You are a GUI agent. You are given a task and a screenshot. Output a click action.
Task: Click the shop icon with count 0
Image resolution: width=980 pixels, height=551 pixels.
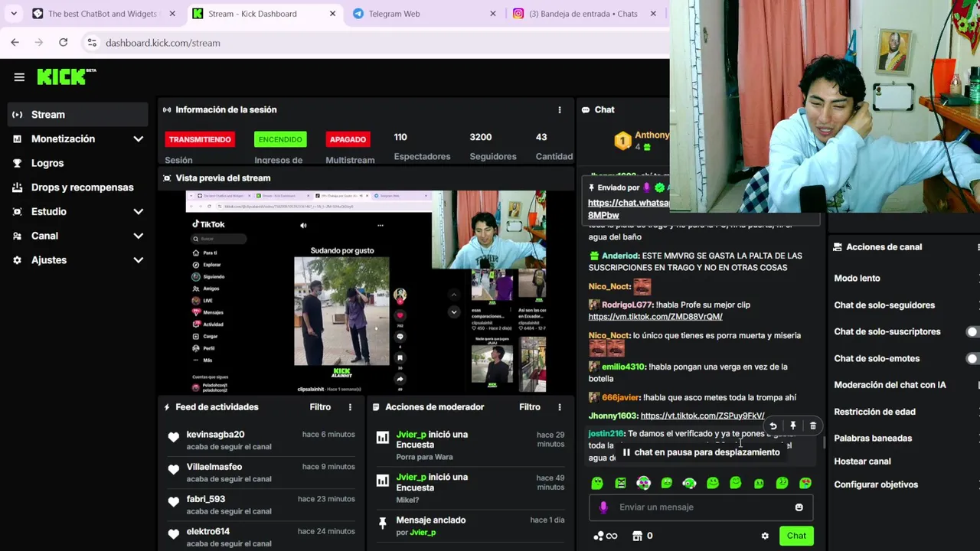[x=637, y=536]
